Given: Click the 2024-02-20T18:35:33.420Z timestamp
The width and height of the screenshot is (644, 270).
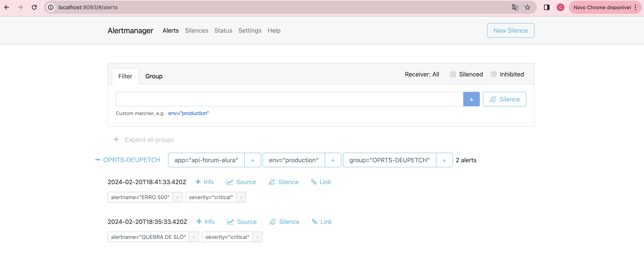Looking at the screenshot, I should [x=147, y=222].
